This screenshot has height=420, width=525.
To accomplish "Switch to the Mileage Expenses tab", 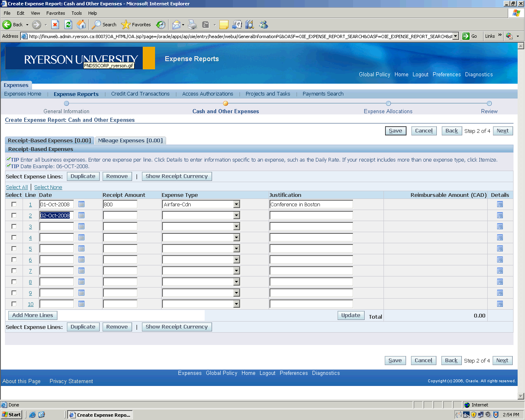I will [130, 141].
